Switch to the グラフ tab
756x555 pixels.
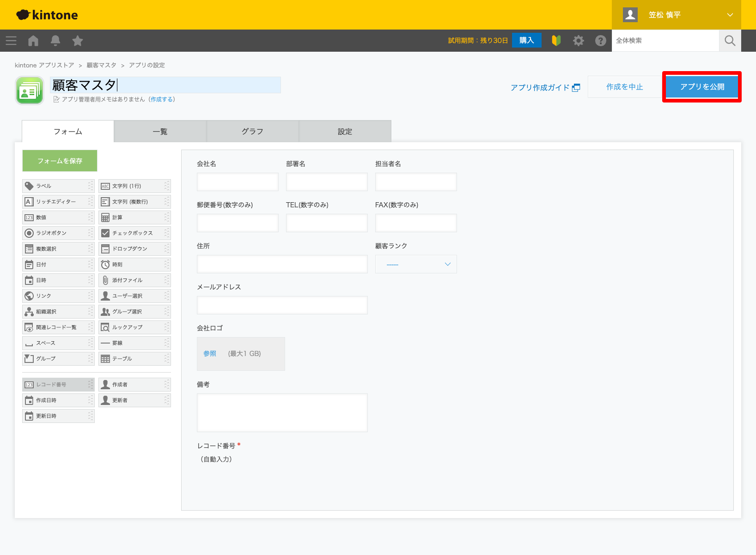point(252,131)
